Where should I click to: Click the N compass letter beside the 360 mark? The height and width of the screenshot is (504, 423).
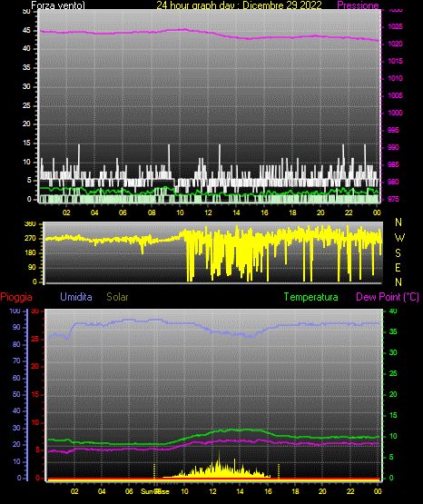[x=398, y=222]
